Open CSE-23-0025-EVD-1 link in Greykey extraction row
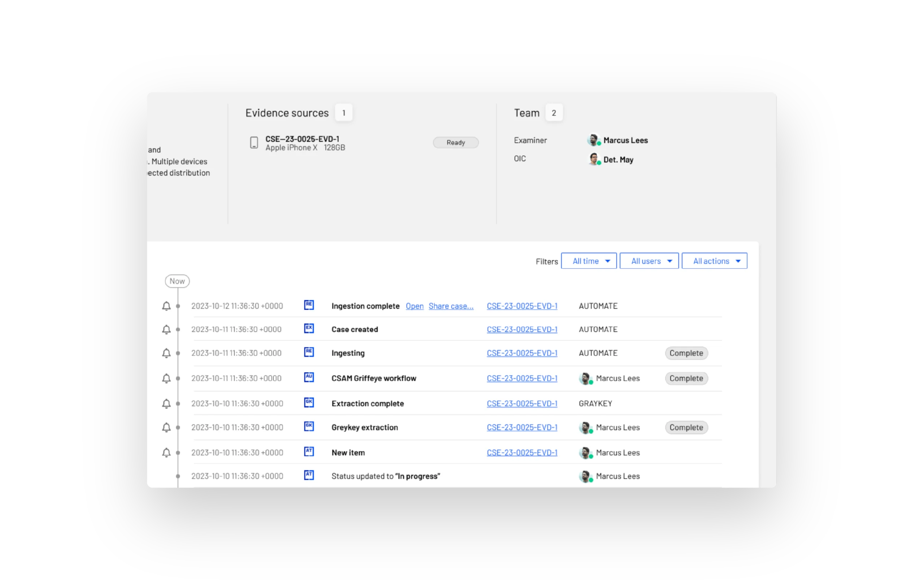The width and height of the screenshot is (924, 580). [522, 427]
